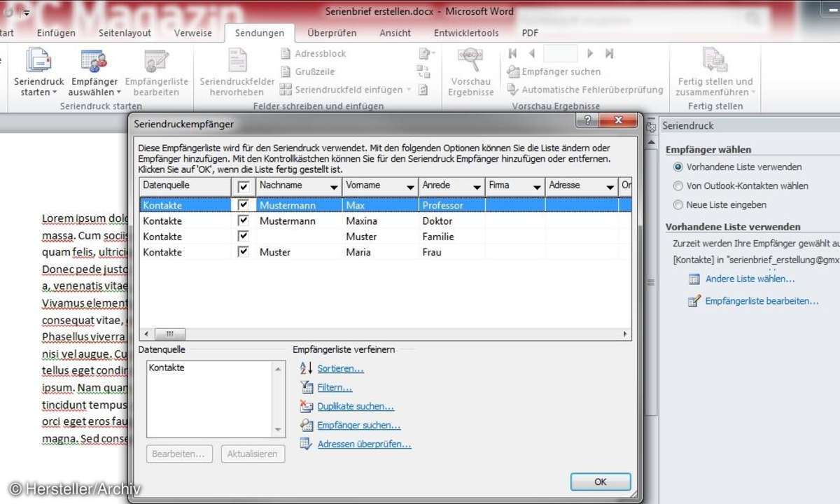
Task: Click Empfängerliste bearbeiten link in pane
Action: pos(762,301)
